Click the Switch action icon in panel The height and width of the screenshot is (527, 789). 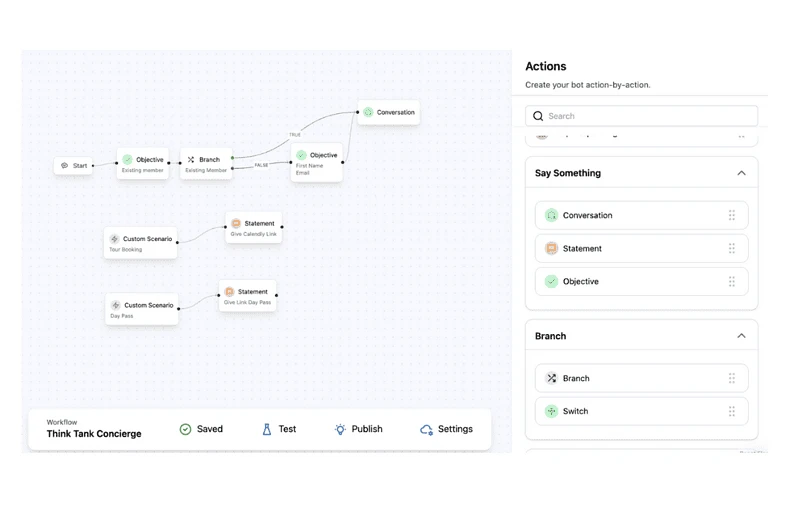pyautogui.click(x=551, y=411)
